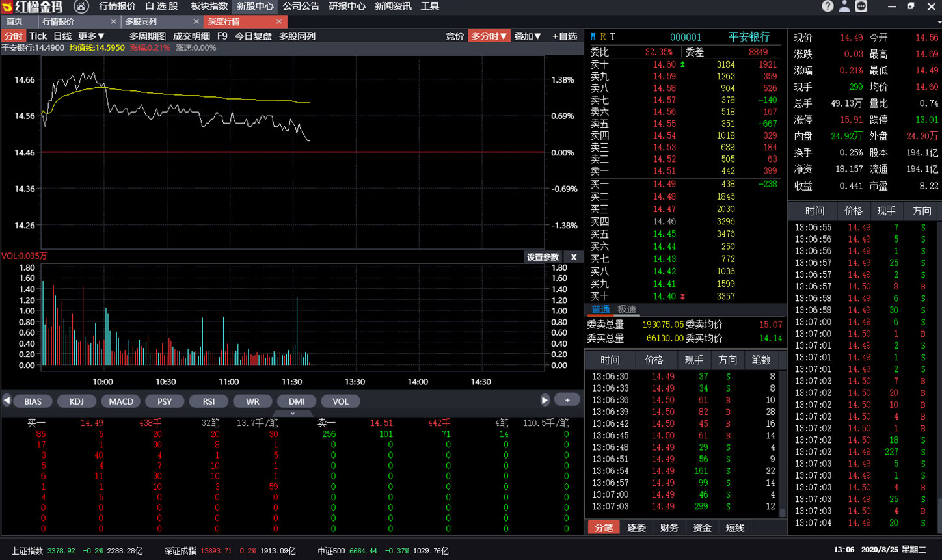Select the VOL indicator
The width and height of the screenshot is (942, 560).
pyautogui.click(x=340, y=401)
